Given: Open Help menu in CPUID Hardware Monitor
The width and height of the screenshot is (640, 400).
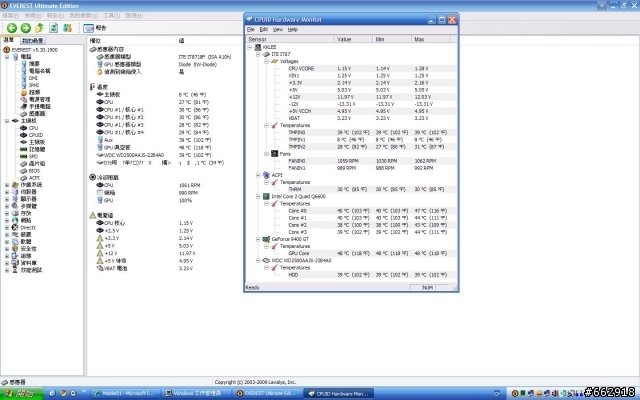Looking at the screenshot, I should click(293, 29).
